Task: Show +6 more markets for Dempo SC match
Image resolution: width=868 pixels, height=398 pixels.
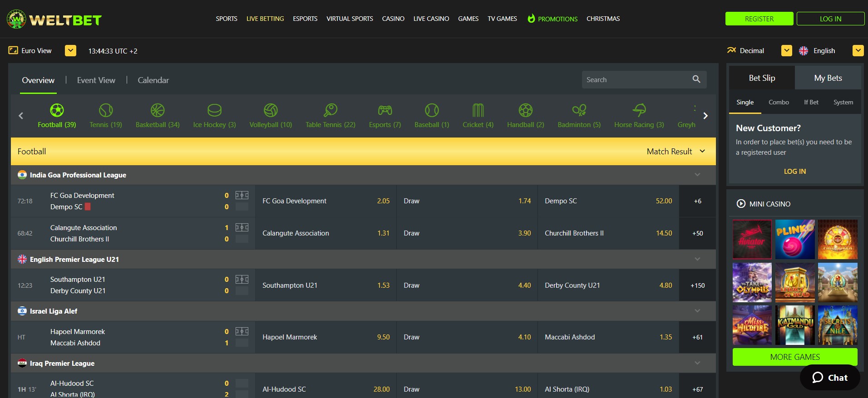Action: tap(698, 201)
